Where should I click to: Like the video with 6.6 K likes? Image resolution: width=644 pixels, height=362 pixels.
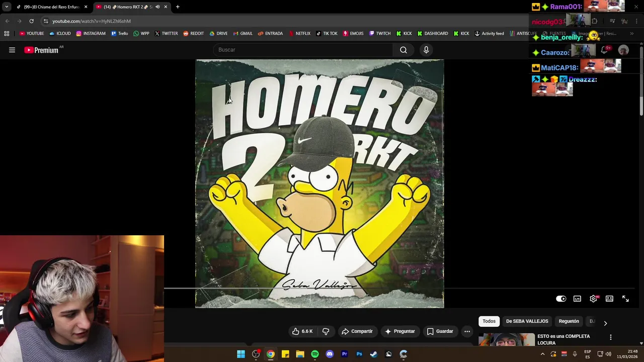(302, 331)
